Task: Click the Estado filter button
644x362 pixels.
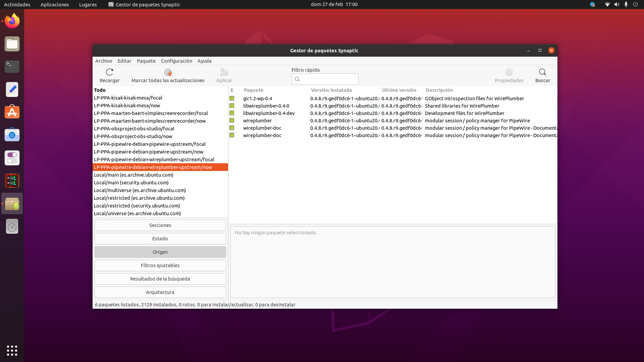Action: pyautogui.click(x=160, y=239)
